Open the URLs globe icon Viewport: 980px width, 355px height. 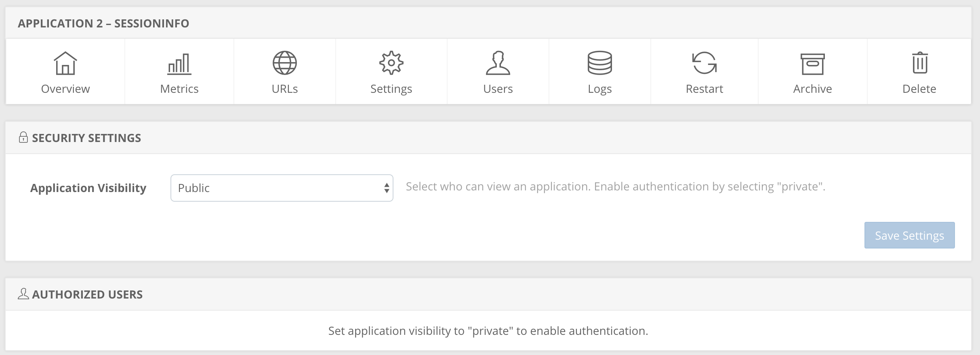point(285,63)
